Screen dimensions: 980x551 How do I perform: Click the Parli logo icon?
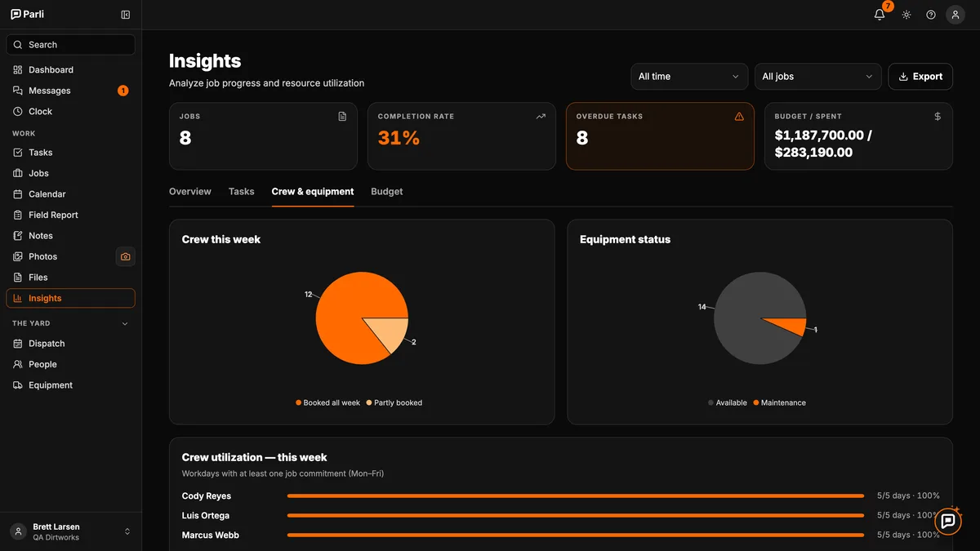[16, 15]
